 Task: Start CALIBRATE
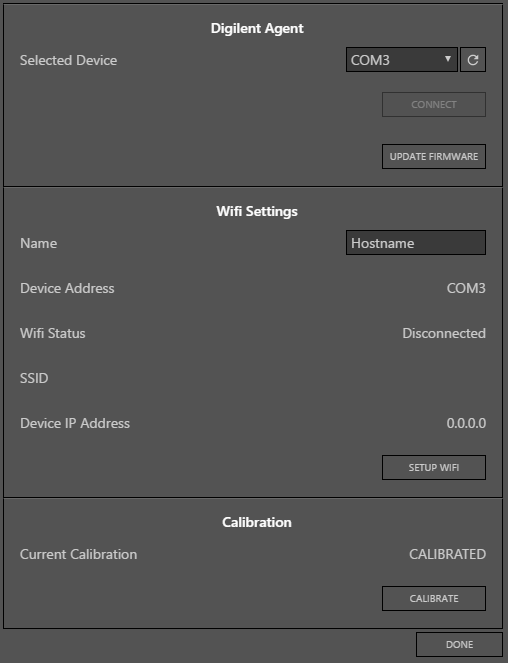coord(434,598)
